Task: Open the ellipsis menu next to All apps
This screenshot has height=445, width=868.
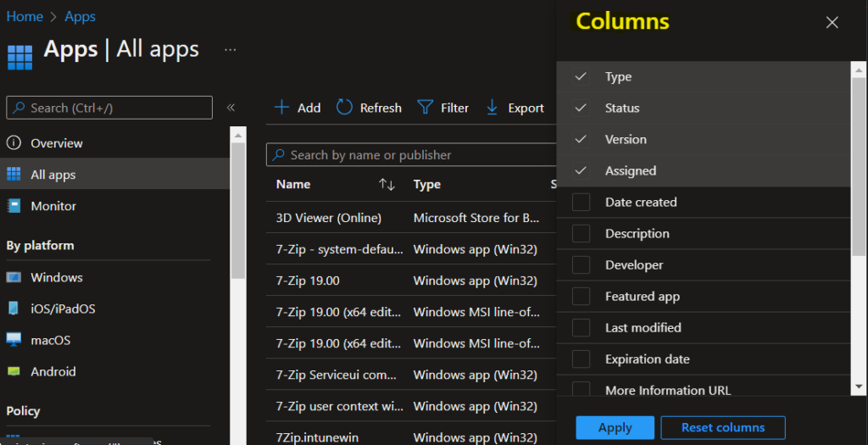Action: point(231,50)
